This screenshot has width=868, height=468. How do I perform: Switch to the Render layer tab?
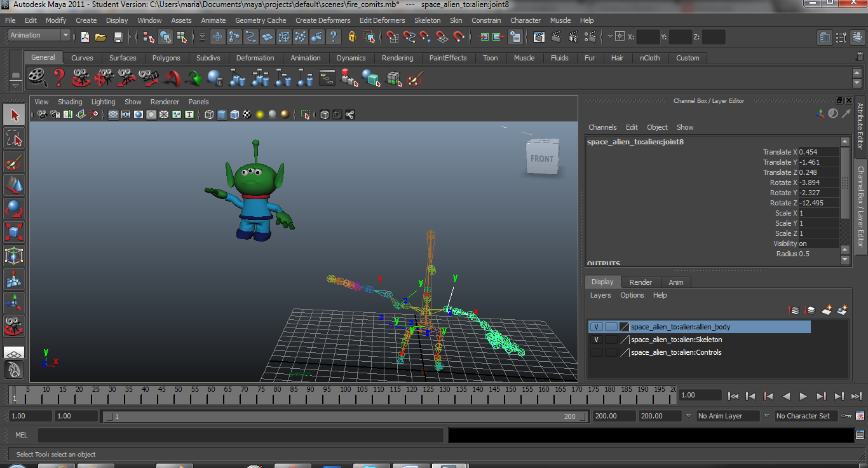pyautogui.click(x=641, y=282)
